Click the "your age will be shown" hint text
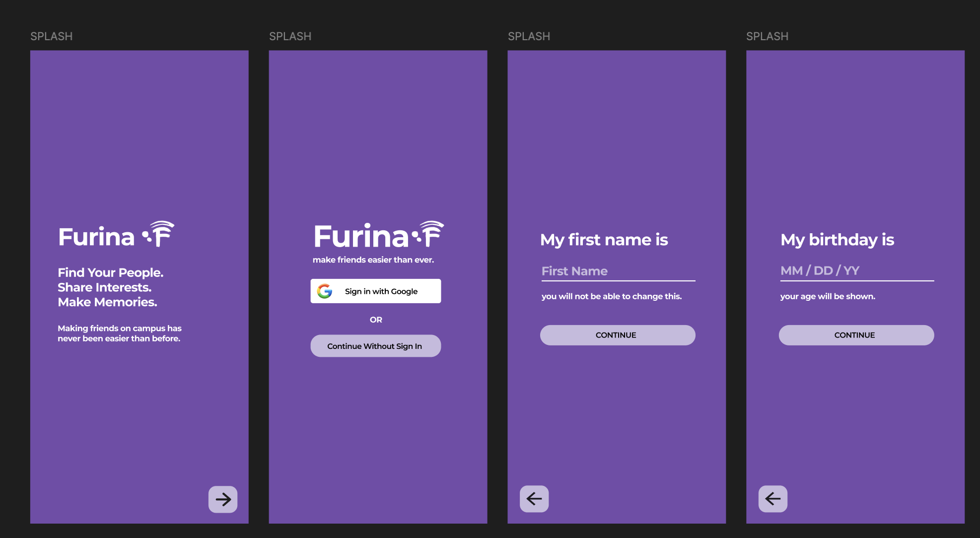This screenshot has width=980, height=538. [x=828, y=296]
